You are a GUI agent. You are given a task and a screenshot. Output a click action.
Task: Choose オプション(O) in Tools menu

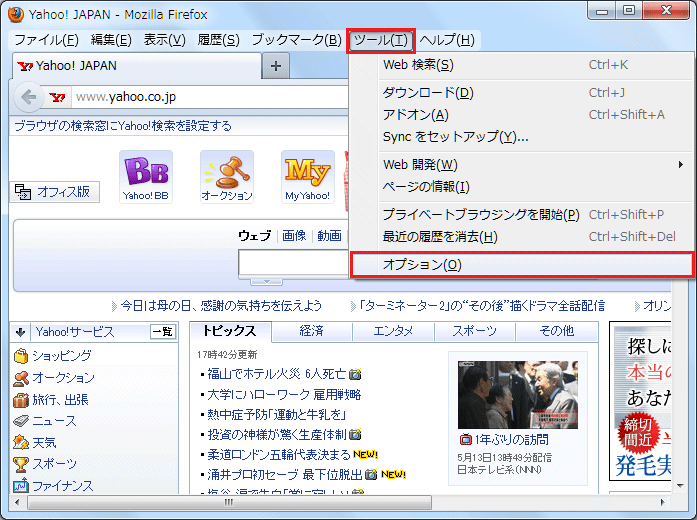coord(523,265)
